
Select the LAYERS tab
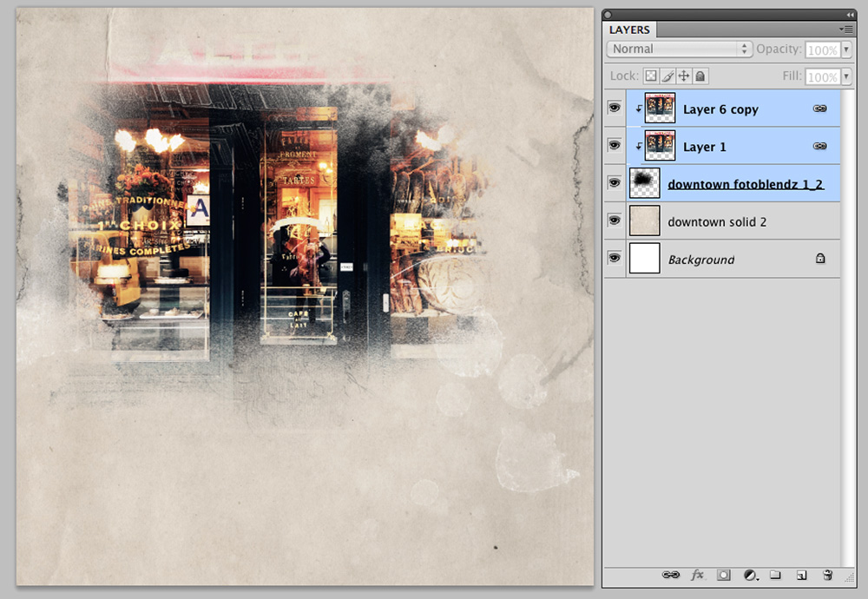[x=629, y=30]
